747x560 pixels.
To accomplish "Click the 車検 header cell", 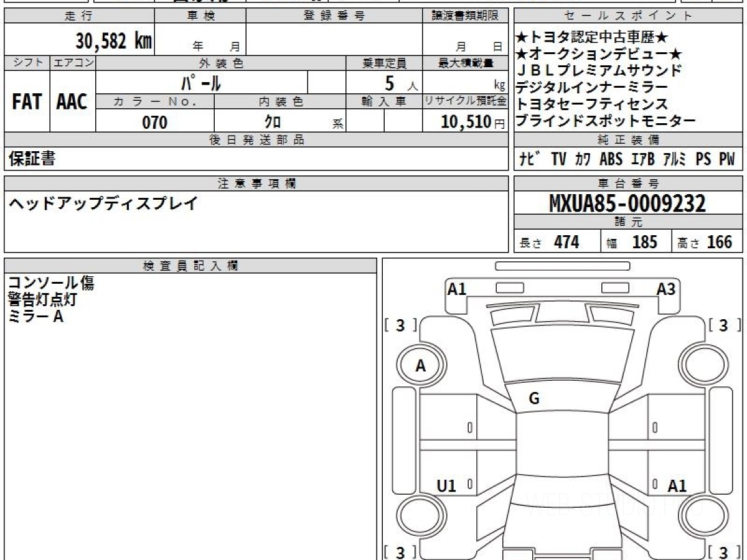I will coord(200,16).
